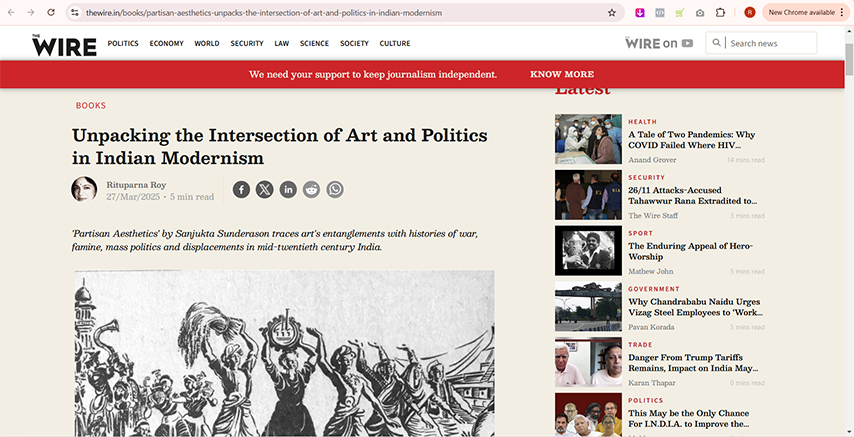This screenshot has width=854, height=437.
Task: Click the camera screenshot extension icon
Action: tap(700, 13)
